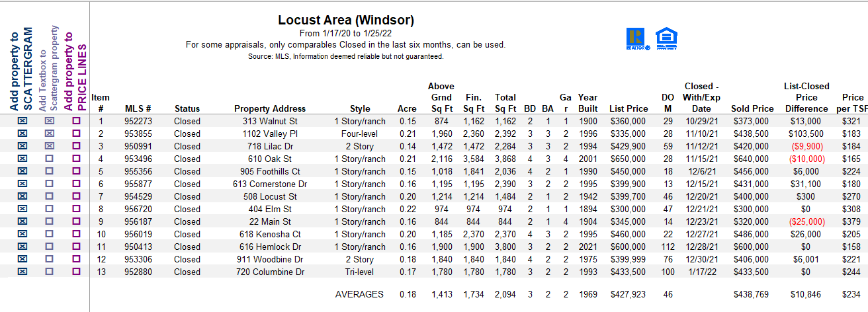This screenshot has width=868, height=312.
Task: Click MLS number 955356
Action: click(138, 171)
